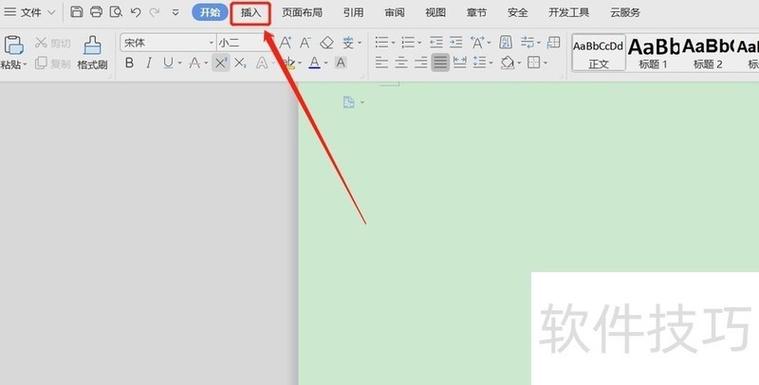Open the 章节 tab
This screenshot has width=759, height=385.
click(x=476, y=13)
